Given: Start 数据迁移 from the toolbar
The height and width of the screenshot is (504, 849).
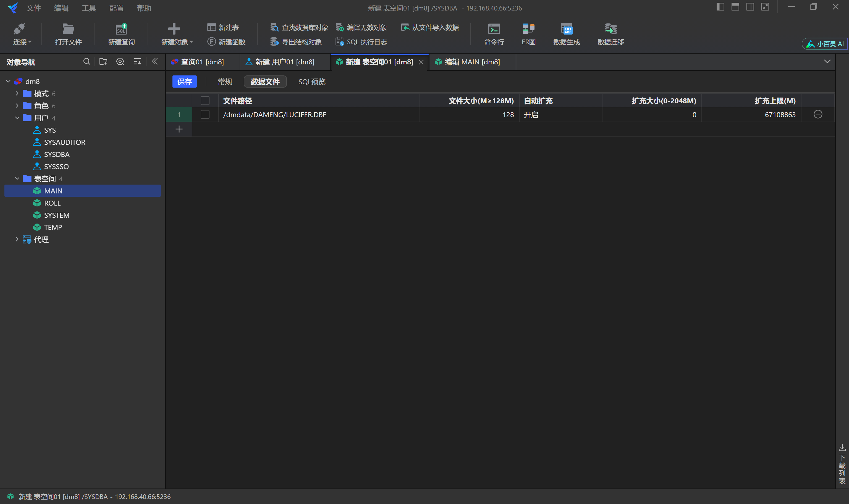Looking at the screenshot, I should click(x=610, y=34).
